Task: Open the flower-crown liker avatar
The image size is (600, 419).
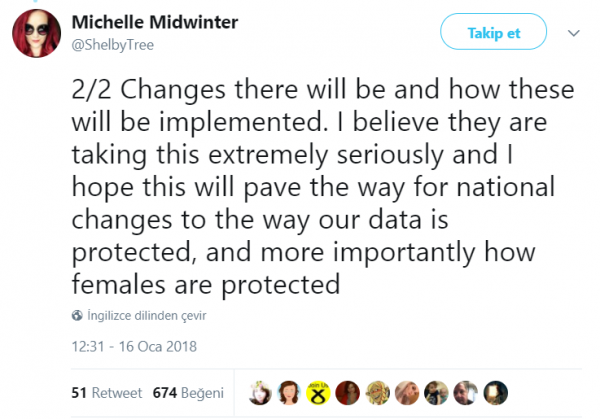Action: pyautogui.click(x=260, y=393)
